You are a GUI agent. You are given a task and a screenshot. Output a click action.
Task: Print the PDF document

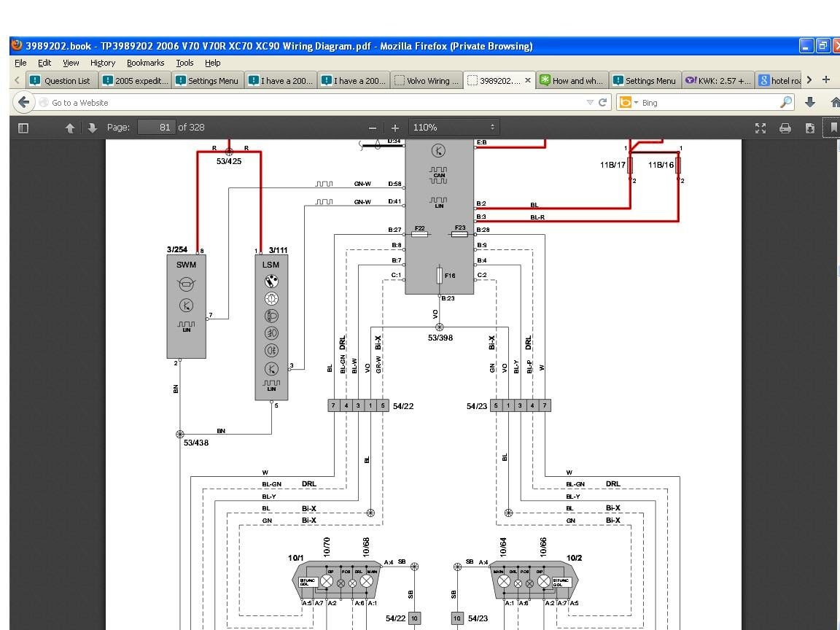(x=785, y=128)
